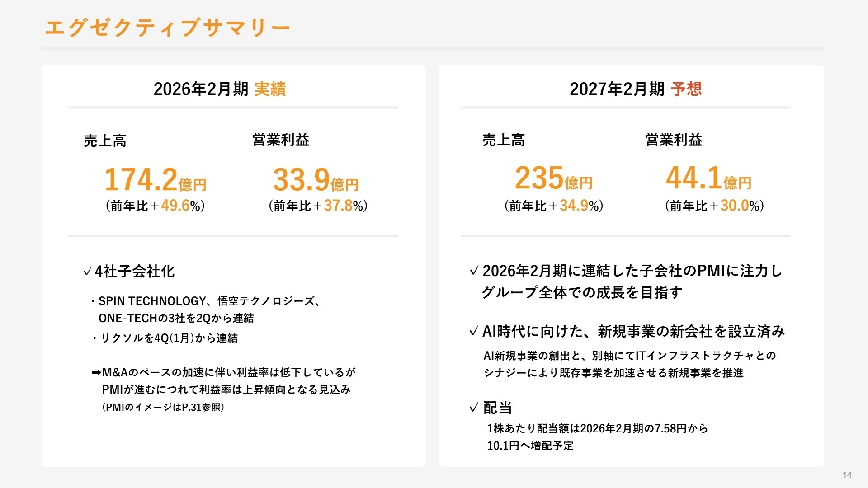Click the 33.9億円 operating profit figure
Image resolution: width=868 pixels, height=488 pixels.
[316, 179]
